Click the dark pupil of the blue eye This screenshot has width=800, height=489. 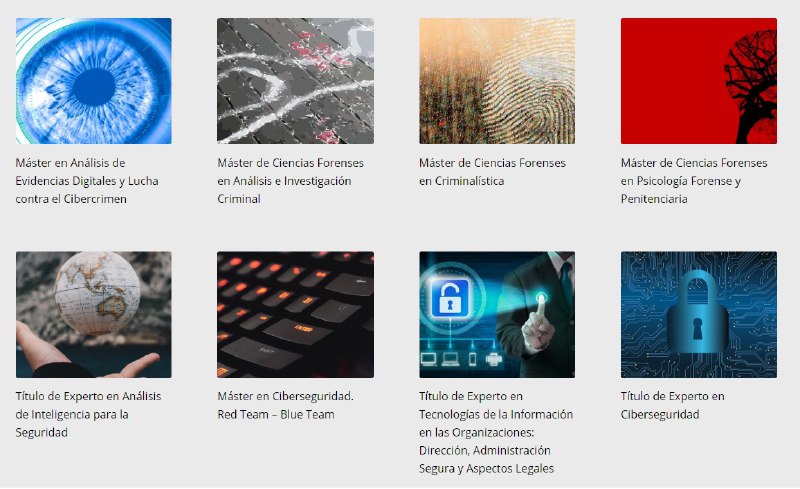click(x=94, y=87)
